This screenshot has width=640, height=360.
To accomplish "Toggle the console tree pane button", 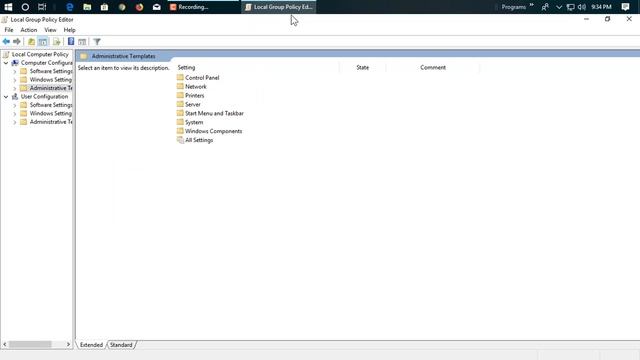I will pos(43,42).
